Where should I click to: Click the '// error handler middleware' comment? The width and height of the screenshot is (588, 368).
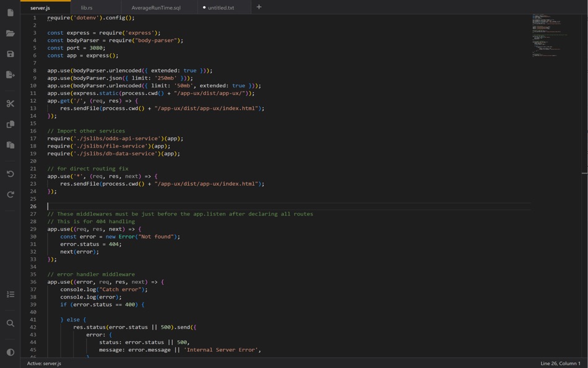click(x=91, y=274)
